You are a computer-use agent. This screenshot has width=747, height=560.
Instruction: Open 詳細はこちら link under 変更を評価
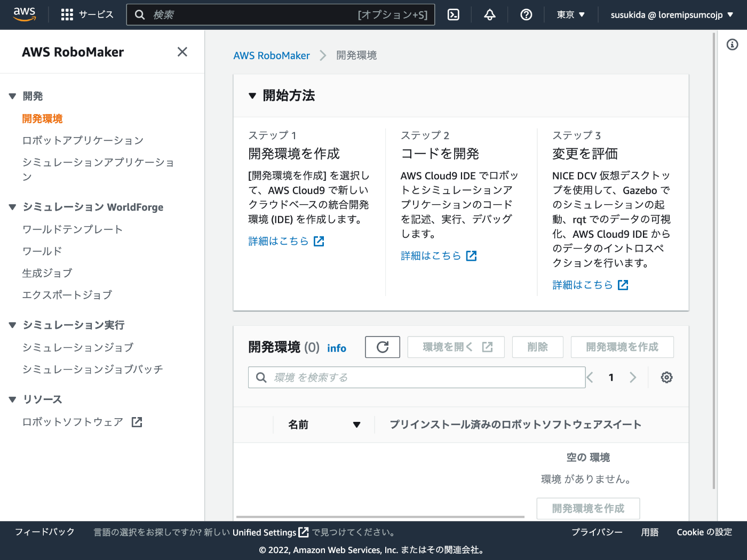click(x=582, y=285)
